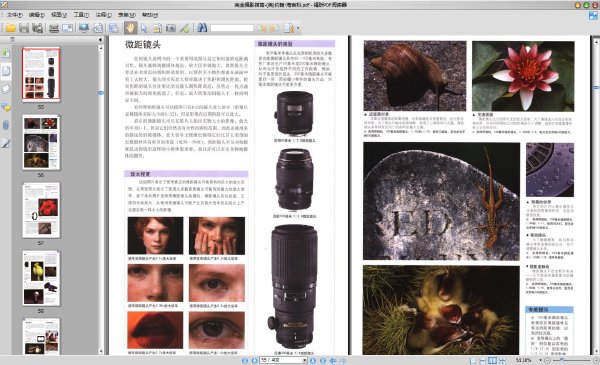Go to first page in the status bar
600x365 pixels.
[245, 360]
